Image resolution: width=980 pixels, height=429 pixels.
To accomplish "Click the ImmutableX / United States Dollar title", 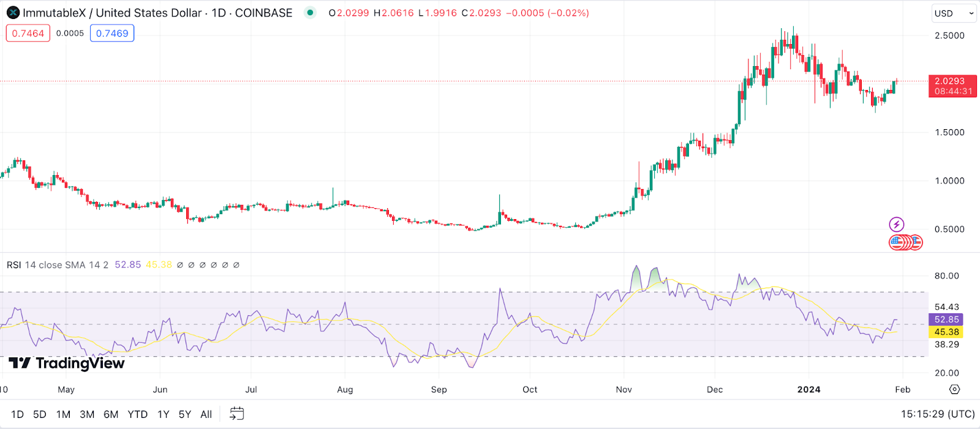I will pyautogui.click(x=112, y=13).
